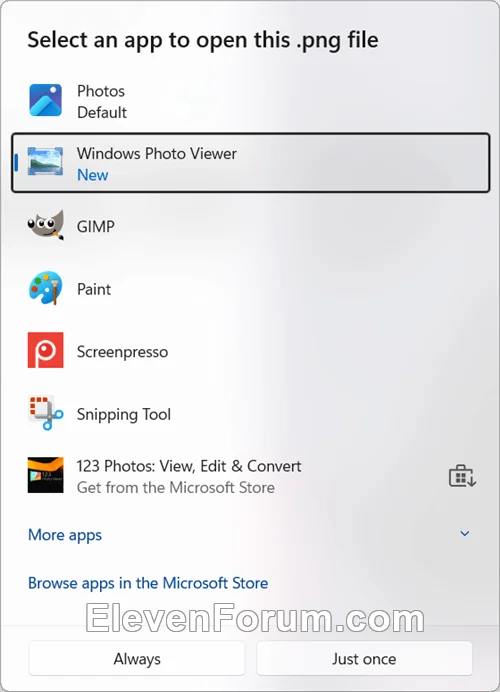This screenshot has height=692, width=500.
Task: Click the Just once button
Action: [364, 659]
